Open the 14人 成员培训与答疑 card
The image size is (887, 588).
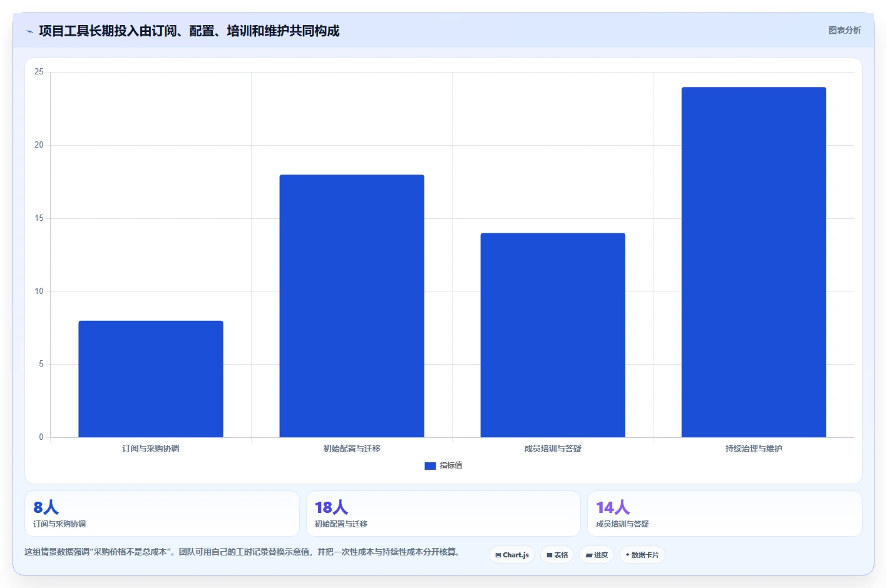point(724,514)
